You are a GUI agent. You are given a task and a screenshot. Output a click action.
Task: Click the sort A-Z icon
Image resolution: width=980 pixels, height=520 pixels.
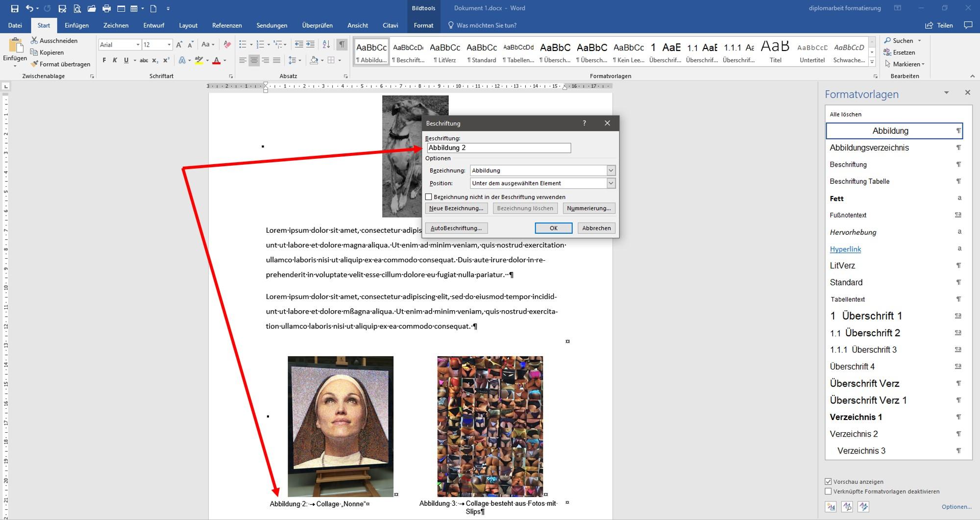pos(326,45)
